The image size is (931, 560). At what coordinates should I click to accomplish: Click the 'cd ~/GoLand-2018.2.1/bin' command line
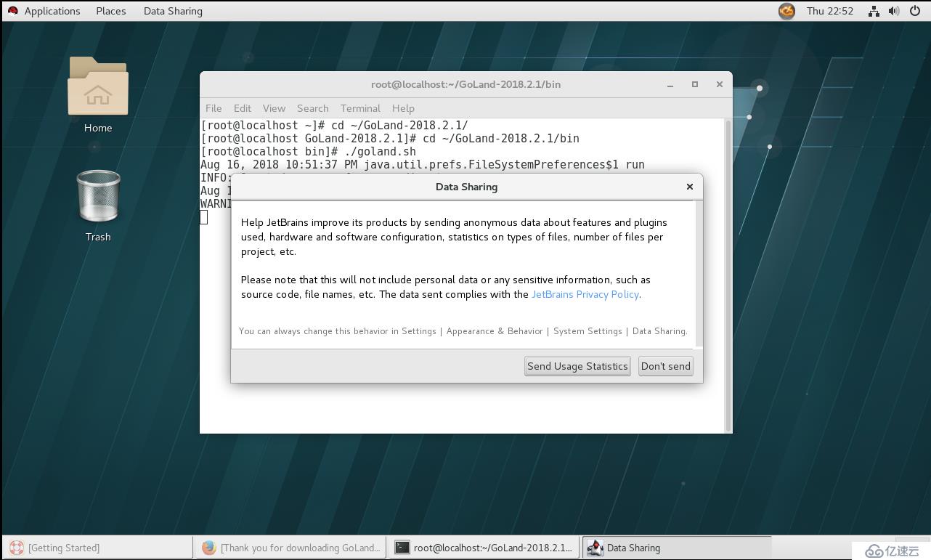390,138
